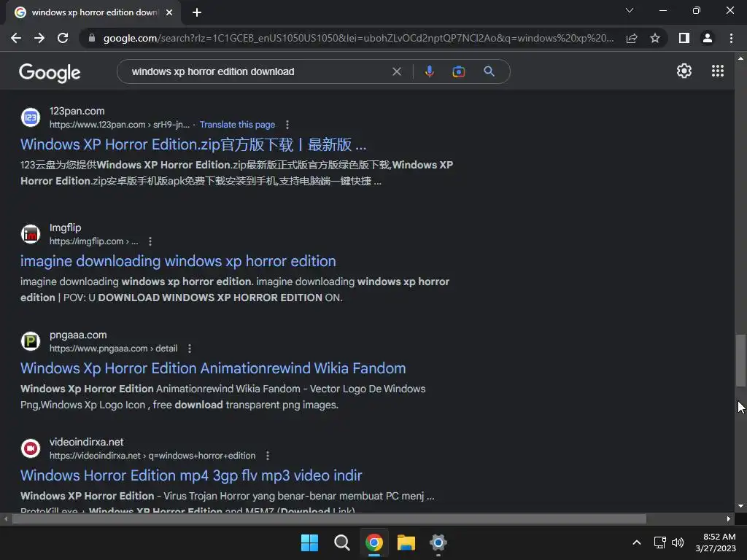Open Windows Start menu
Screen dimensions: 747x560
(309, 542)
